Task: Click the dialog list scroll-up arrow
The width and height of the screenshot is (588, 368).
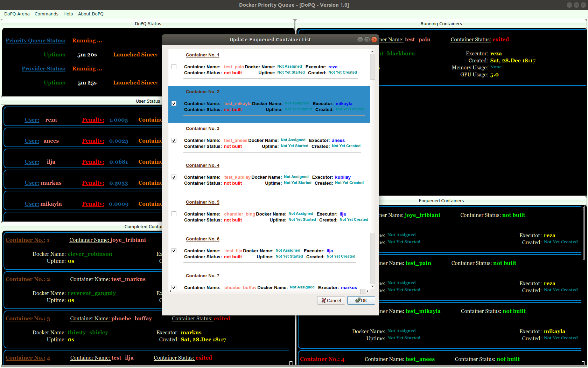Action: (x=372, y=52)
